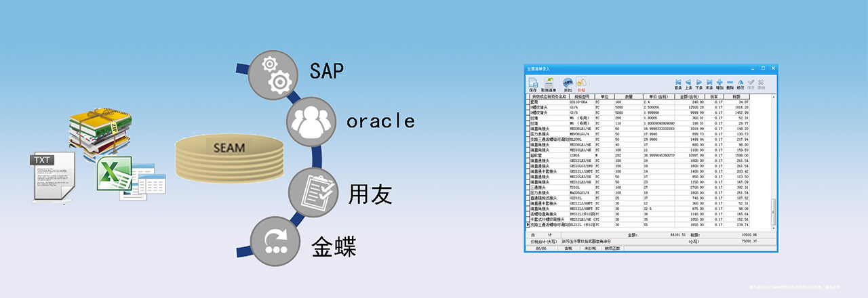The image size is (868, 298).
Task: Click the sum value 75092.37
Action: pos(749,241)
